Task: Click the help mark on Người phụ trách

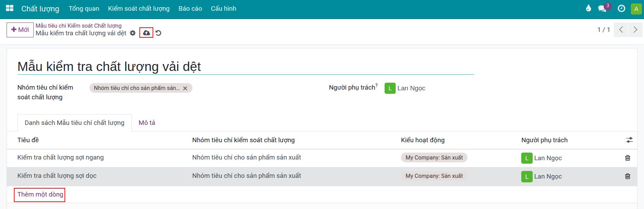Action: 376,85
